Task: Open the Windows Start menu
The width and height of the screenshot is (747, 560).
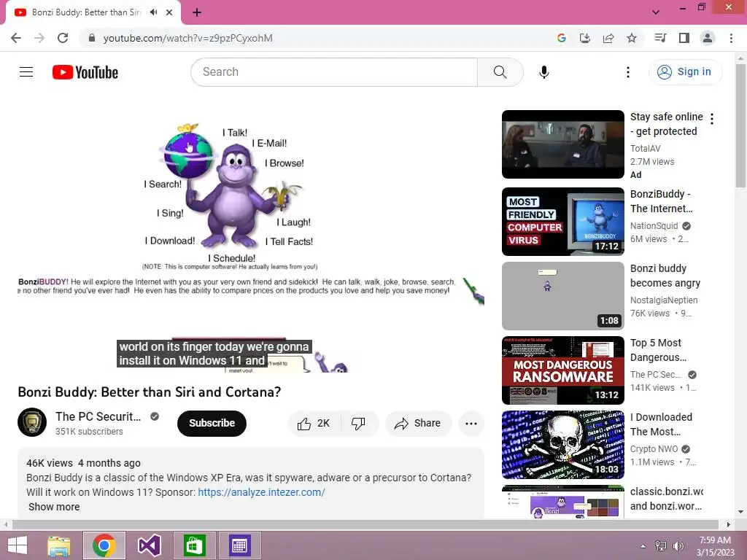Action: click(x=18, y=545)
